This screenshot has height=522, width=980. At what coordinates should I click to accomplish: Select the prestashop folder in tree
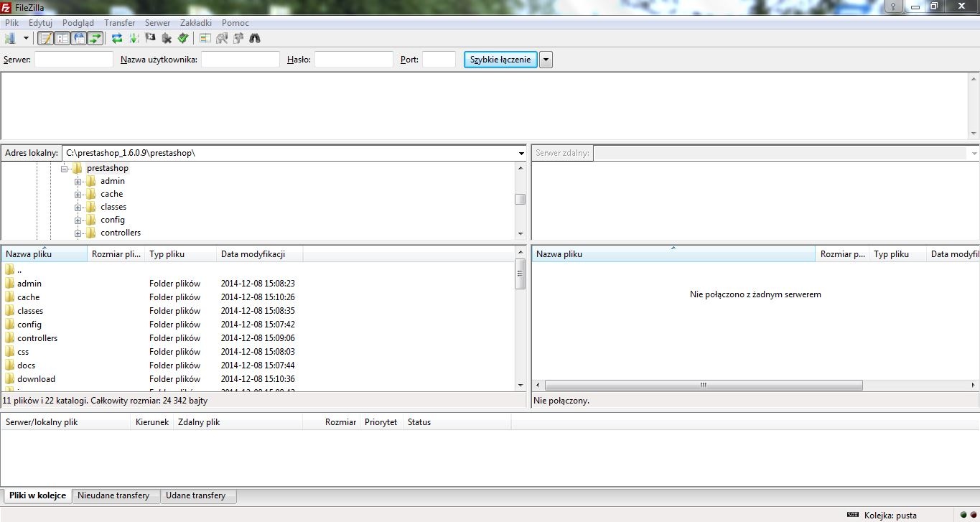point(107,168)
